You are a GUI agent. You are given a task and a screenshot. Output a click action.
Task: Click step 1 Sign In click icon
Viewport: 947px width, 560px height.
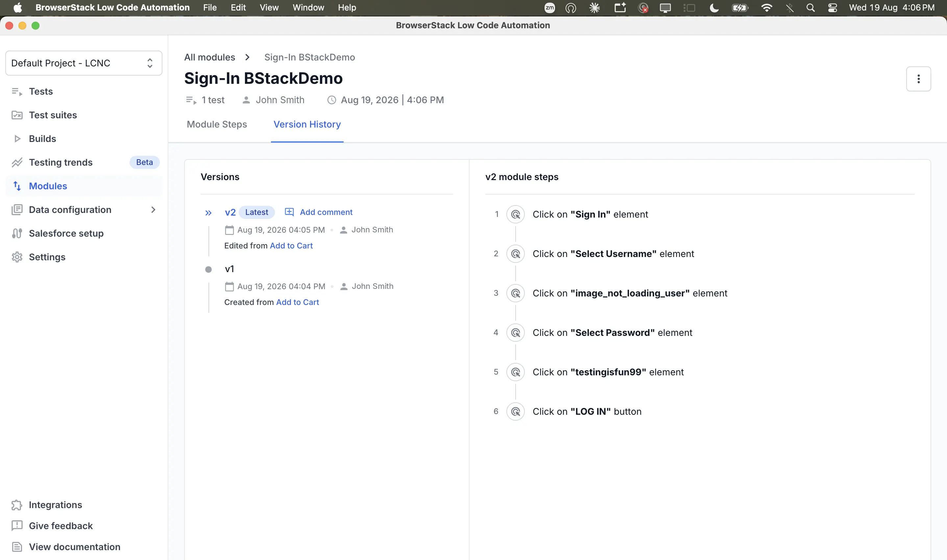(516, 214)
